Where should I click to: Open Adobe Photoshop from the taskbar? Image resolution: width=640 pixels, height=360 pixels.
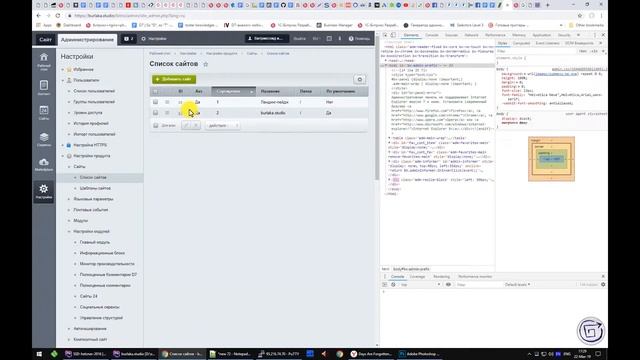tap(418, 354)
